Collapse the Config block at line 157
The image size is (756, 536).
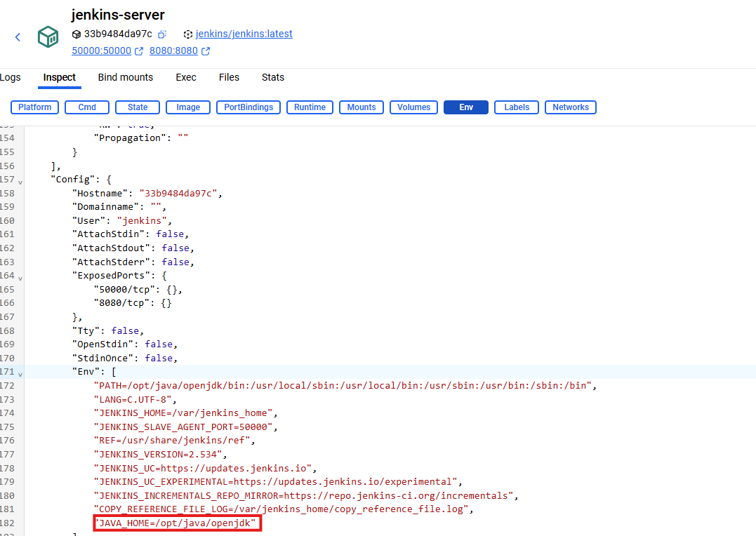(20, 182)
